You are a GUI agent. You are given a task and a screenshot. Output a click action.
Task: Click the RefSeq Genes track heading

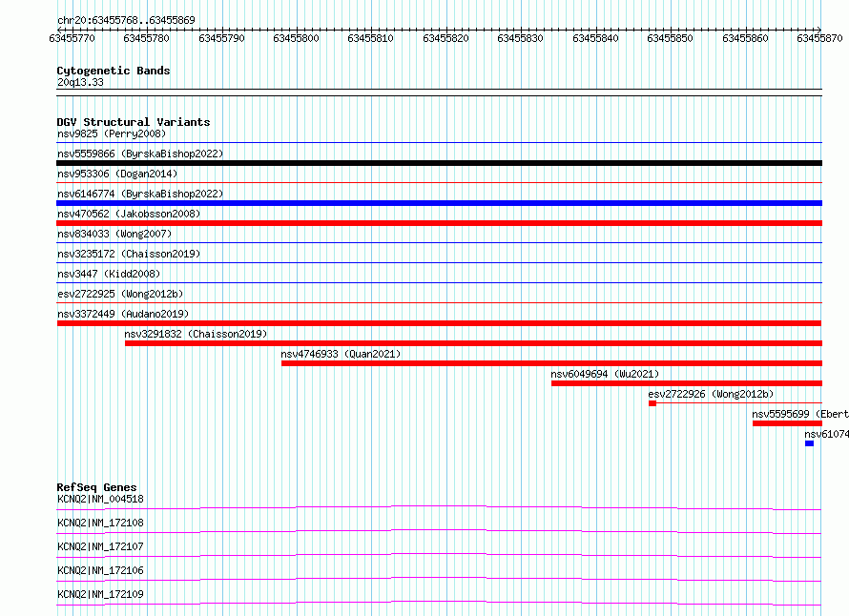pyautogui.click(x=96, y=487)
